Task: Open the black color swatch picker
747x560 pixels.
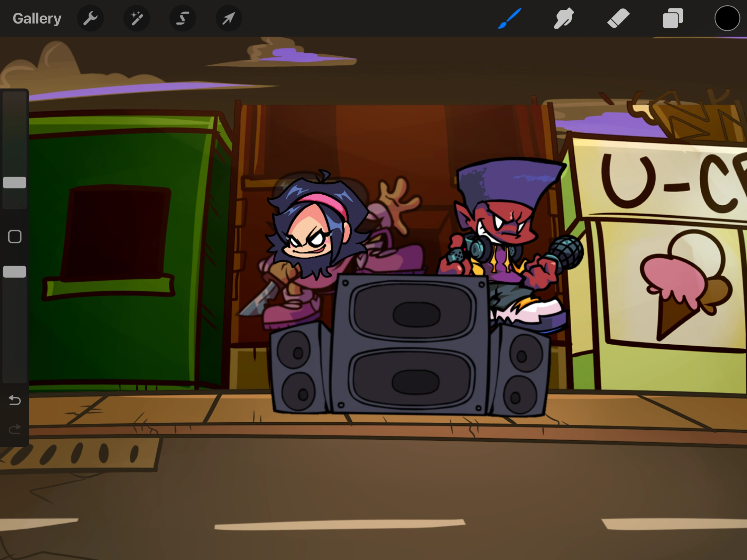Action: [x=727, y=18]
